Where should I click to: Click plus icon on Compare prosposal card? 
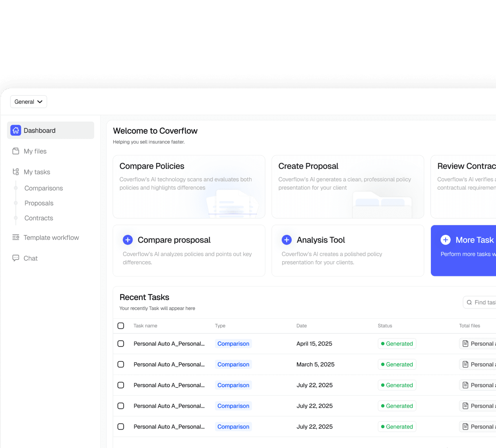tap(128, 240)
